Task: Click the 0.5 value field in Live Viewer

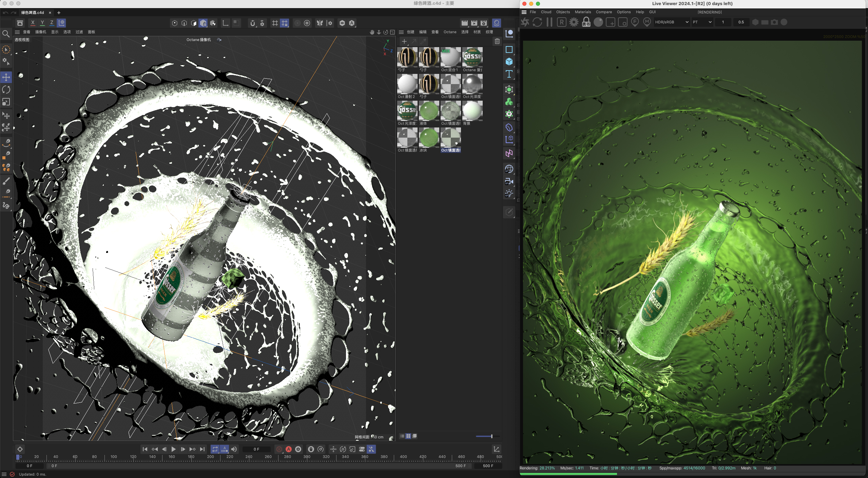Action: tap(741, 22)
